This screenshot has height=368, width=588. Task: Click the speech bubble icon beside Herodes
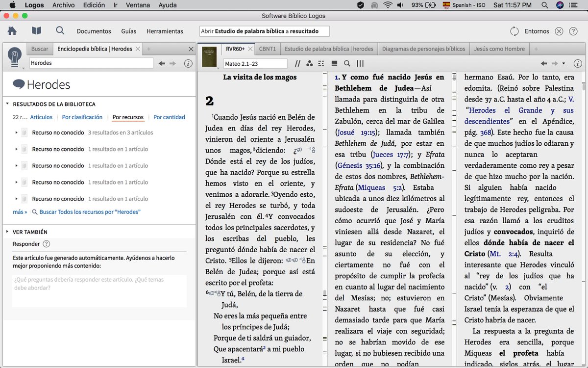(x=19, y=84)
